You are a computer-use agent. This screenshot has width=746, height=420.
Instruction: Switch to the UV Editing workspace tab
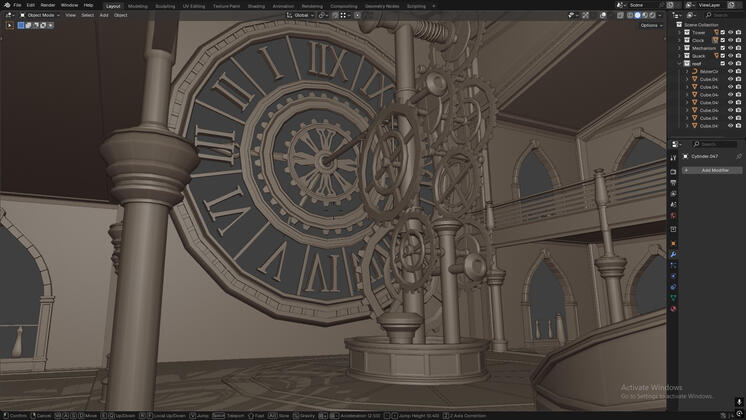[x=194, y=6]
